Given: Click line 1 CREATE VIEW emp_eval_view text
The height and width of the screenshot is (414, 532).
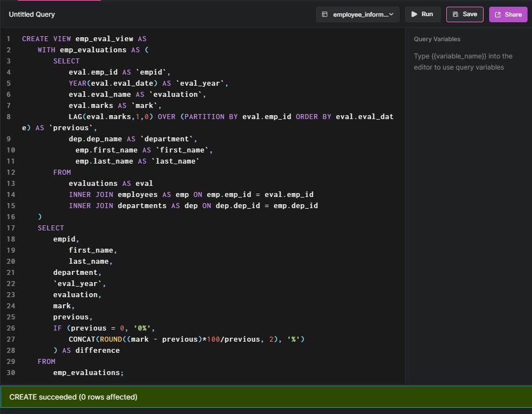Looking at the screenshot, I should pyautogui.click(x=84, y=39).
